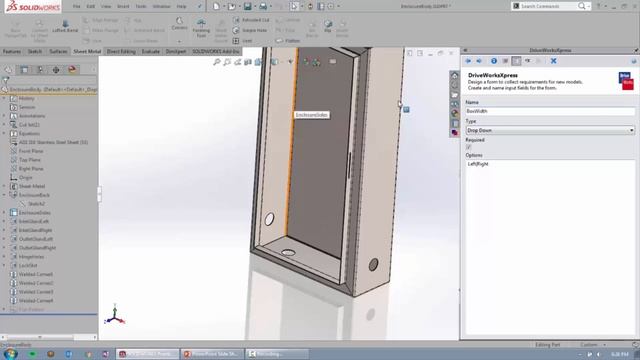This screenshot has height=360, width=640.
Task: Expand the EnclosureSides tree node
Action: click(4, 213)
